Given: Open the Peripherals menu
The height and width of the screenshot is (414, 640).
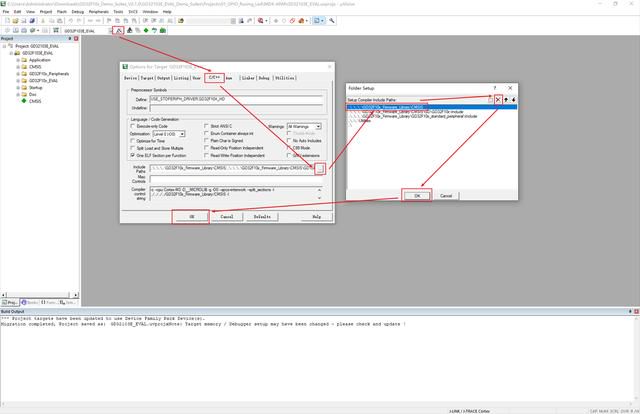Looking at the screenshot, I should pyautogui.click(x=99, y=12).
